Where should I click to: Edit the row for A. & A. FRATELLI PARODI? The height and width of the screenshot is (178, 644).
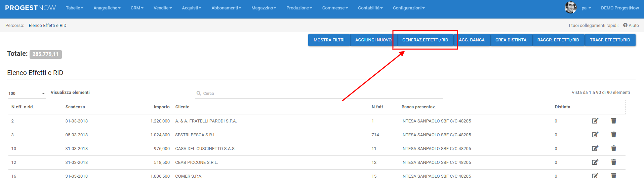[595, 121]
